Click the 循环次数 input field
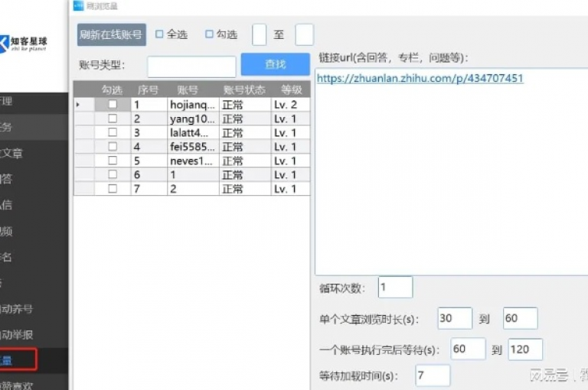This screenshot has width=588, height=390. click(x=395, y=288)
